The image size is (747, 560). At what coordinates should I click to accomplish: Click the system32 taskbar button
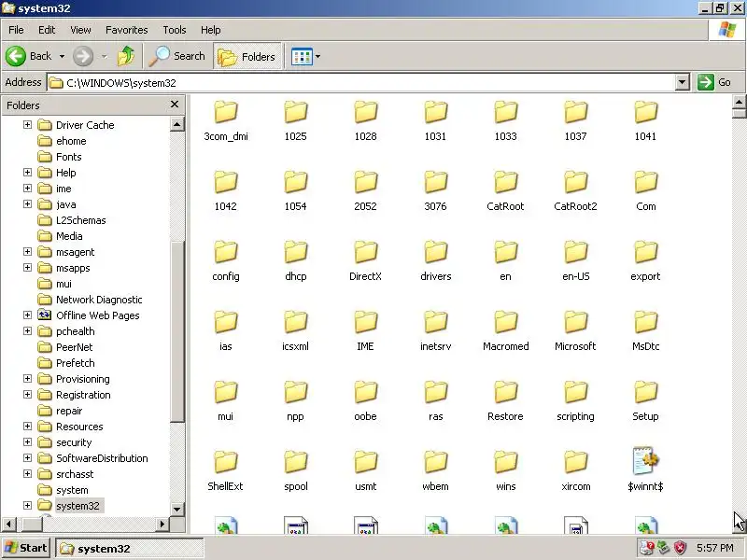point(129,549)
